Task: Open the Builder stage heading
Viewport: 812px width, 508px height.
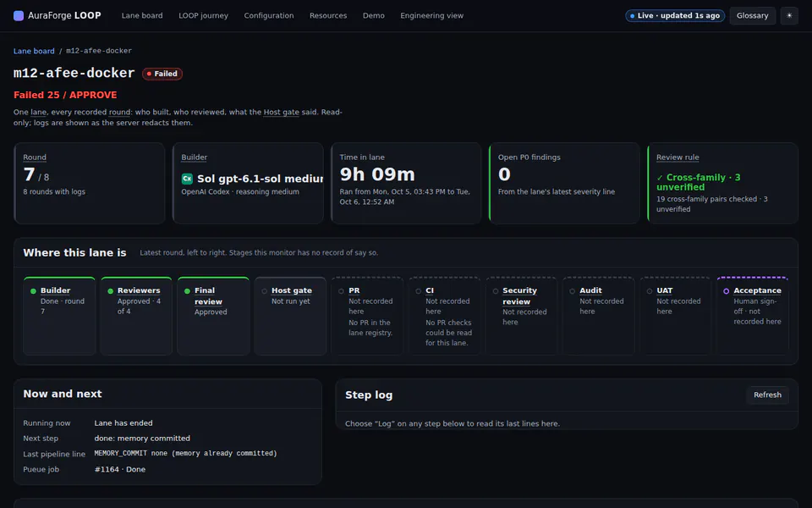Action: pos(56,290)
